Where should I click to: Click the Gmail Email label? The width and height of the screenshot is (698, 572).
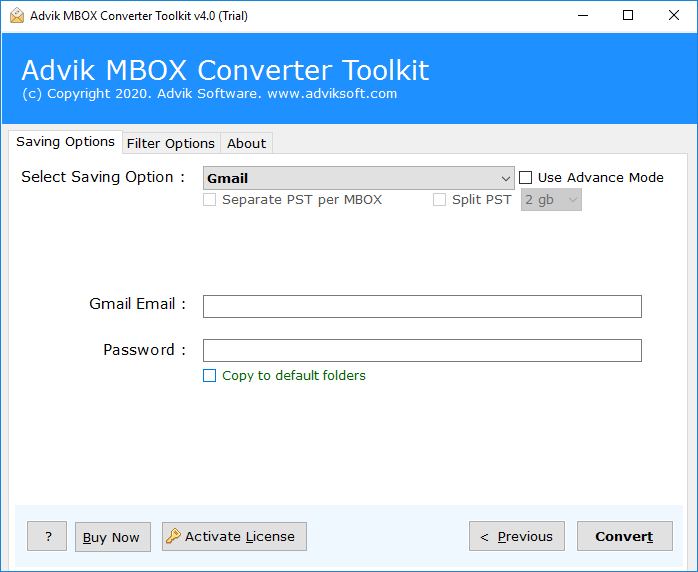pos(137,304)
